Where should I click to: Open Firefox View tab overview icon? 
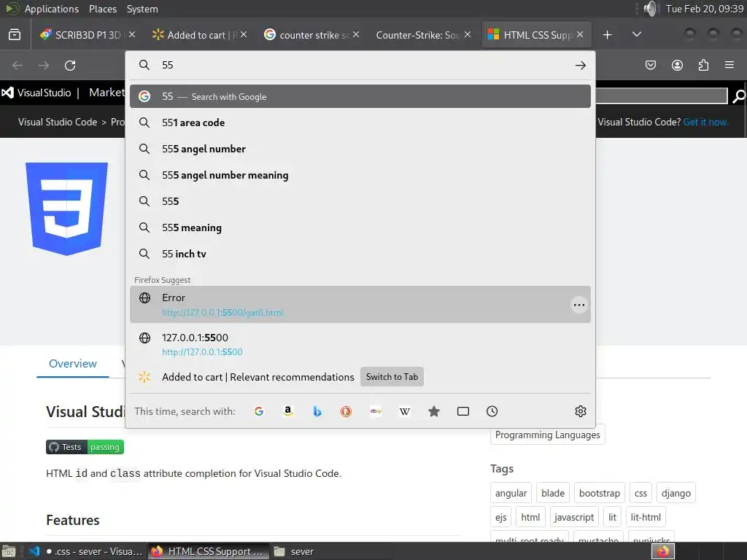15,35
